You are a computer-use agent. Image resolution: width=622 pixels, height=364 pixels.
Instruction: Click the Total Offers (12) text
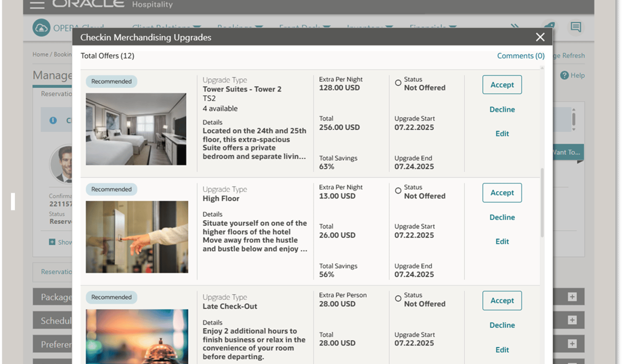click(x=107, y=56)
